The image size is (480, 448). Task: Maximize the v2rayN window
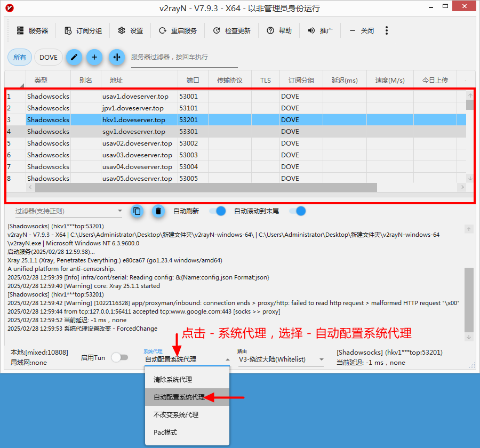pyautogui.click(x=445, y=6)
